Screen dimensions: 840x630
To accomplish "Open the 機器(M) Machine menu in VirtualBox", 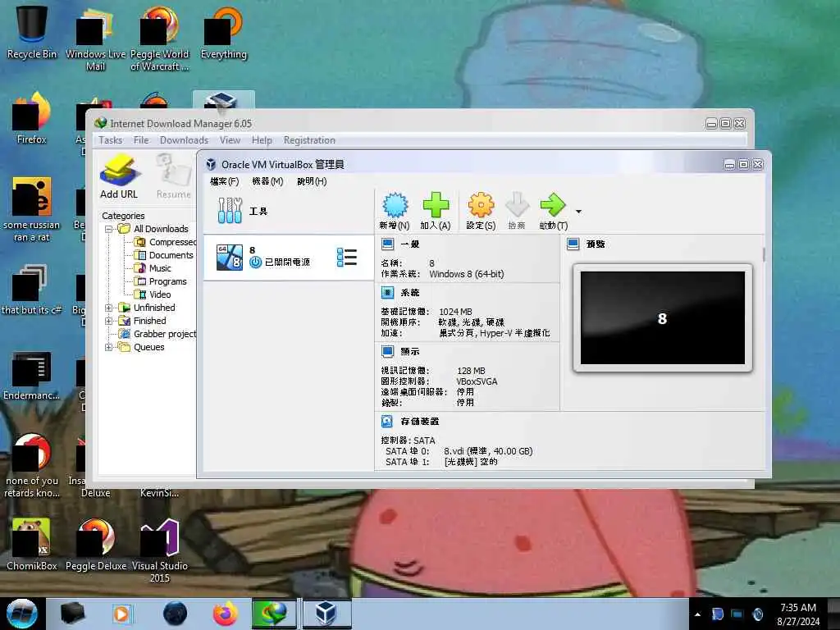I will (267, 181).
